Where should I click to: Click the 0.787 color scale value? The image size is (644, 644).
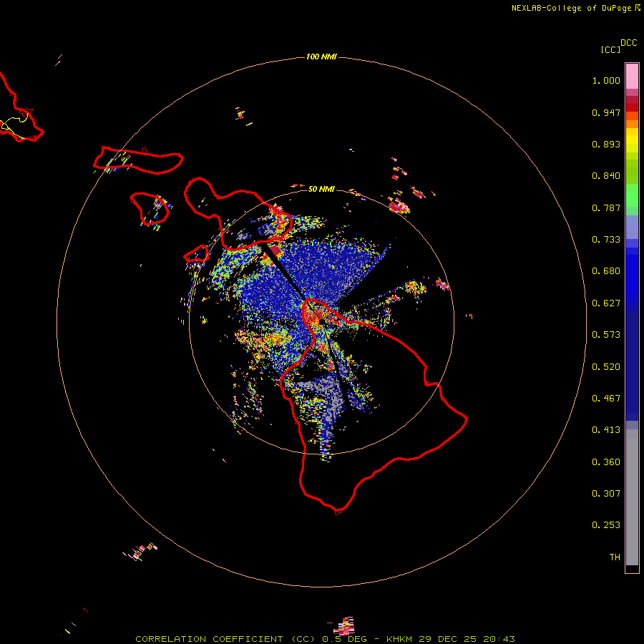606,208
